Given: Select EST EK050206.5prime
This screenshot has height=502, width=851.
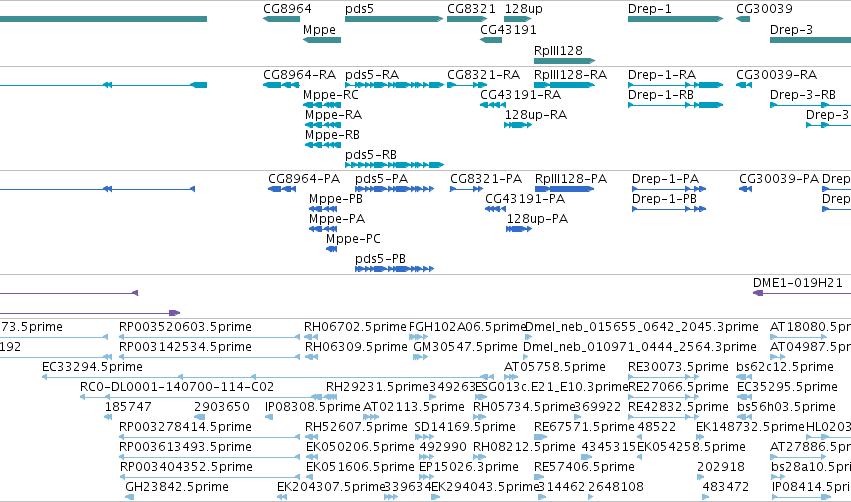Looking at the screenshot, I should pyautogui.click(x=312, y=457).
